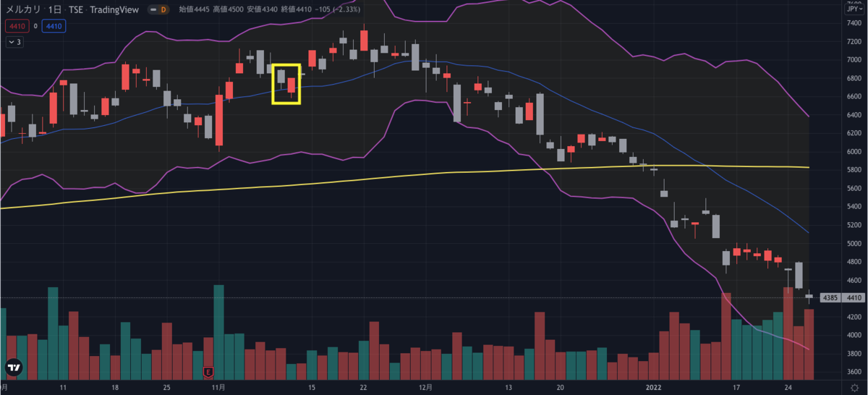This screenshot has height=395, width=868.
Task: Click the メルカリ symbol title
Action: point(22,9)
